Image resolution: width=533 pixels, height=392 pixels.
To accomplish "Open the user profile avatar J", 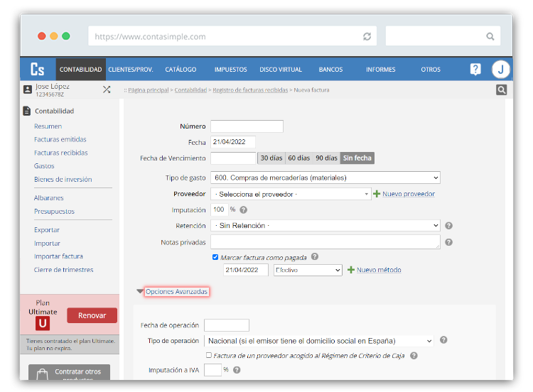I will [501, 70].
